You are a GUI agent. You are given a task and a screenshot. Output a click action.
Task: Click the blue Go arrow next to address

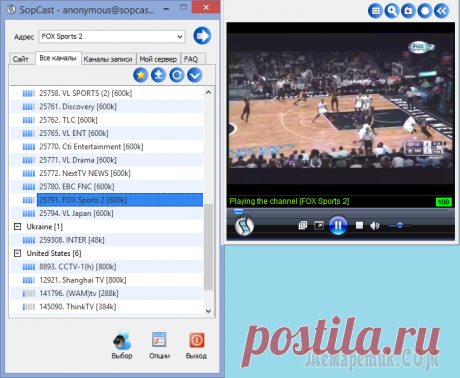tap(202, 36)
